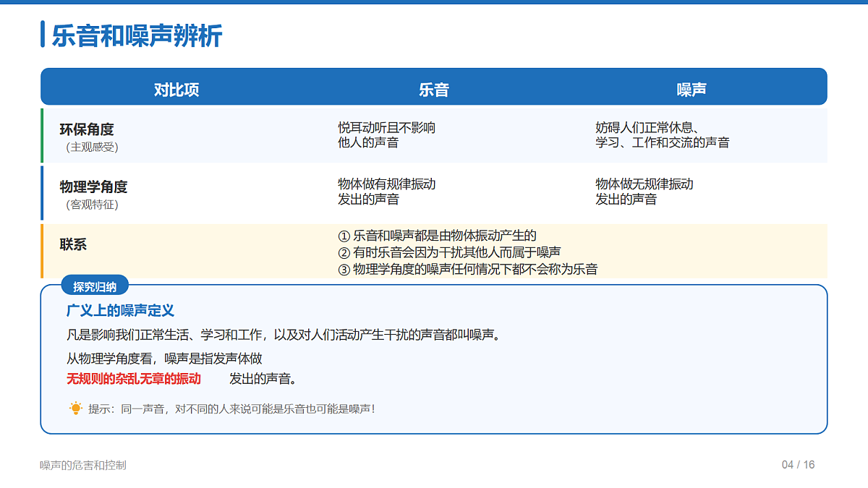
Task: Select the 乐音 column header
Action: point(434,90)
